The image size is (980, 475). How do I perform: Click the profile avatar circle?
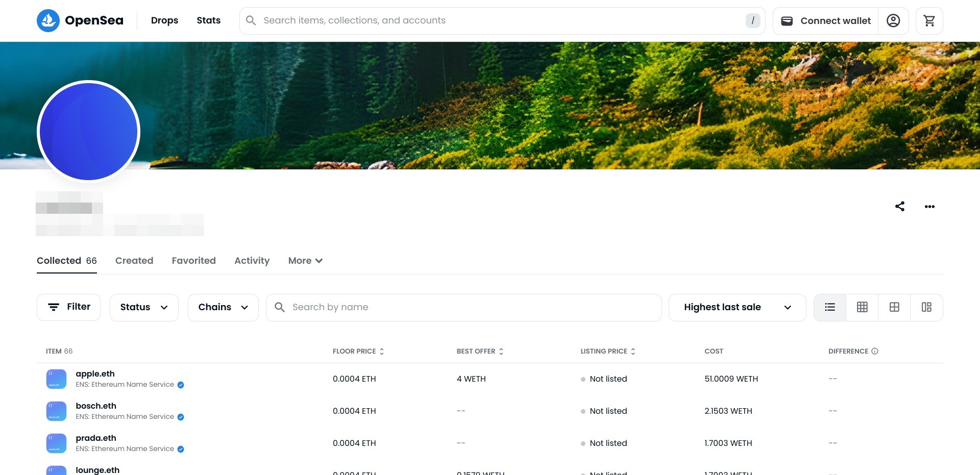click(89, 132)
